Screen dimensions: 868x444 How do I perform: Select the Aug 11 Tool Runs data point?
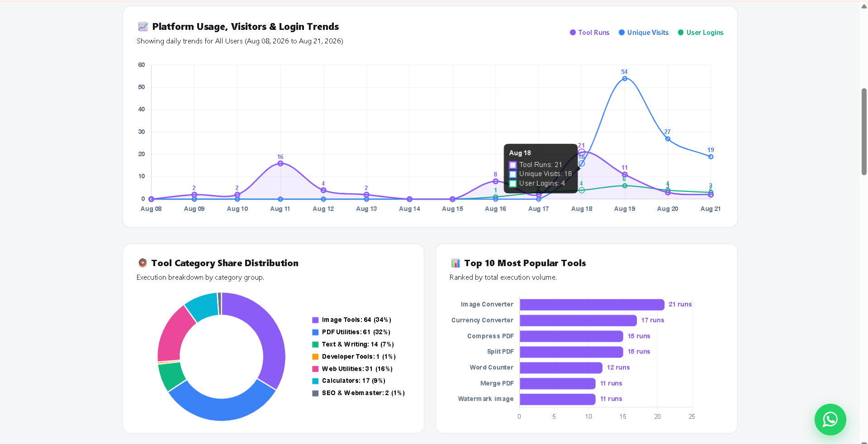280,163
